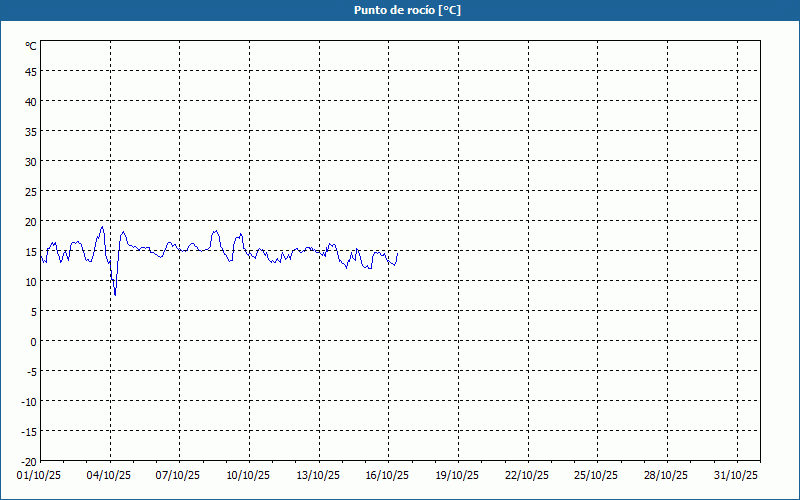Viewport: 800px width, 500px height.
Task: Click the date label 01/10/25
Action: tap(39, 476)
